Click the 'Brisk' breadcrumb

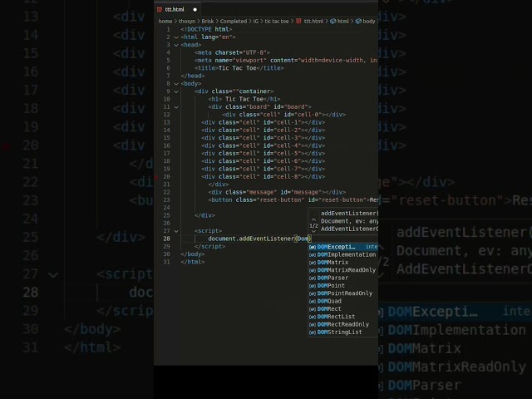click(208, 22)
